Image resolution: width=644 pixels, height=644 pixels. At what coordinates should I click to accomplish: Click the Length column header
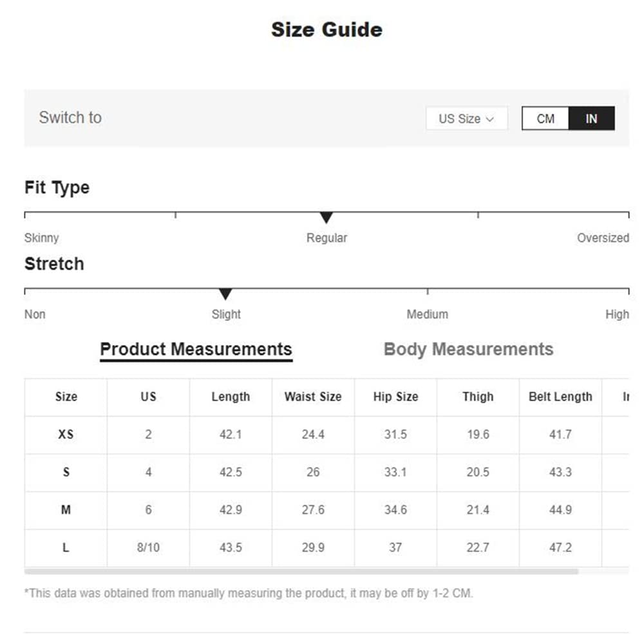coord(231,397)
